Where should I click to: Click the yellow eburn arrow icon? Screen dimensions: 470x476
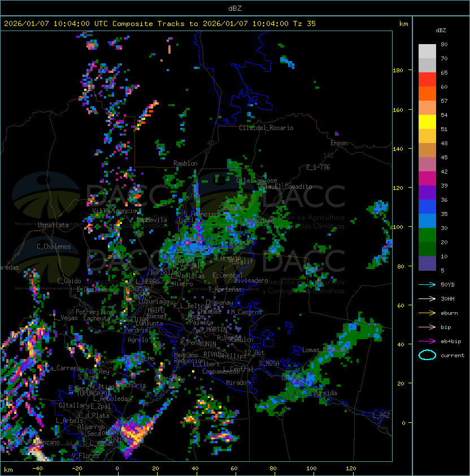[x=427, y=313]
